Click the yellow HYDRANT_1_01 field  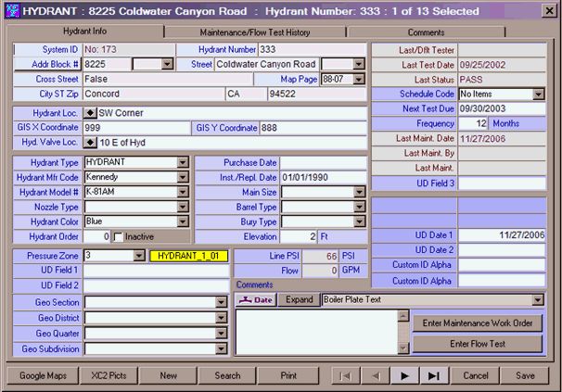(188, 255)
